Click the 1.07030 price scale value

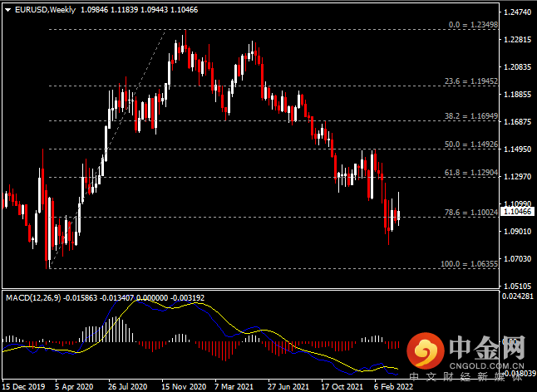point(518,259)
